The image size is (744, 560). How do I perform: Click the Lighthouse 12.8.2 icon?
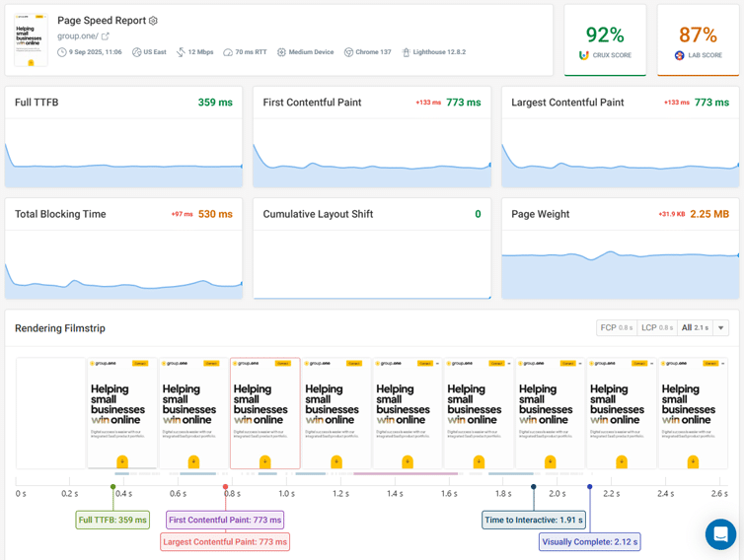[406, 52]
